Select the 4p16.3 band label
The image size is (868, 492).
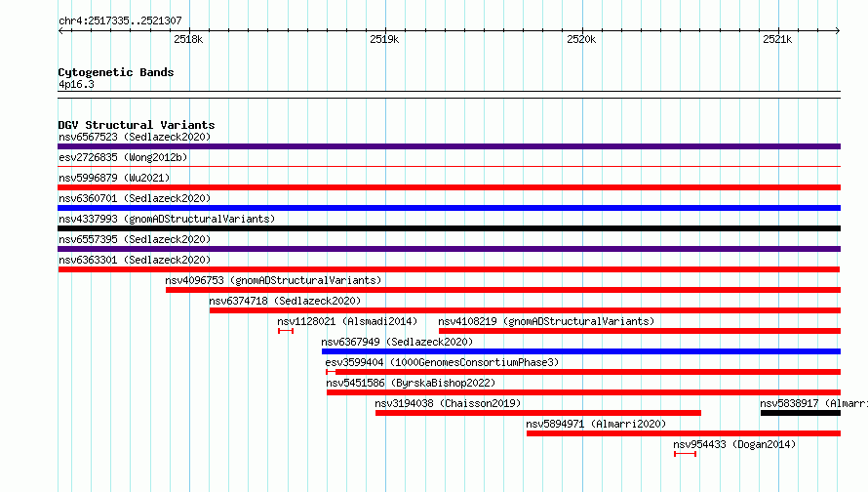click(x=76, y=84)
